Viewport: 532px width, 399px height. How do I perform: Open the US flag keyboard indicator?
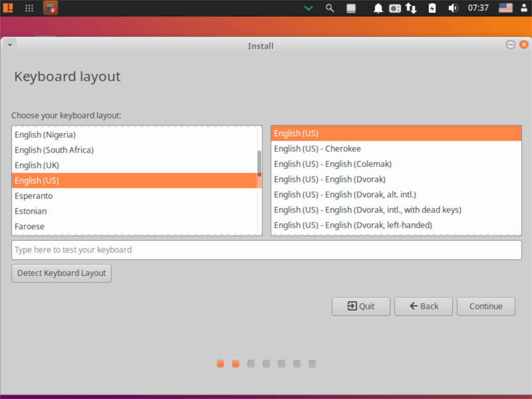pos(505,8)
